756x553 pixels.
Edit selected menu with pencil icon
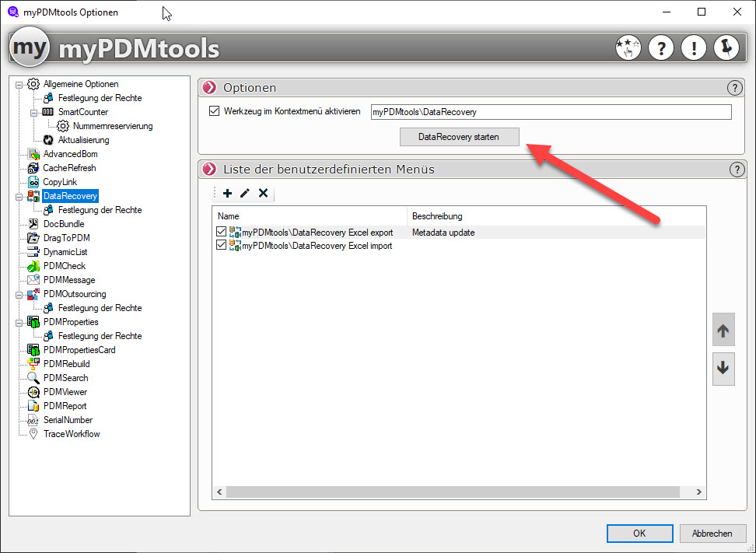245,194
